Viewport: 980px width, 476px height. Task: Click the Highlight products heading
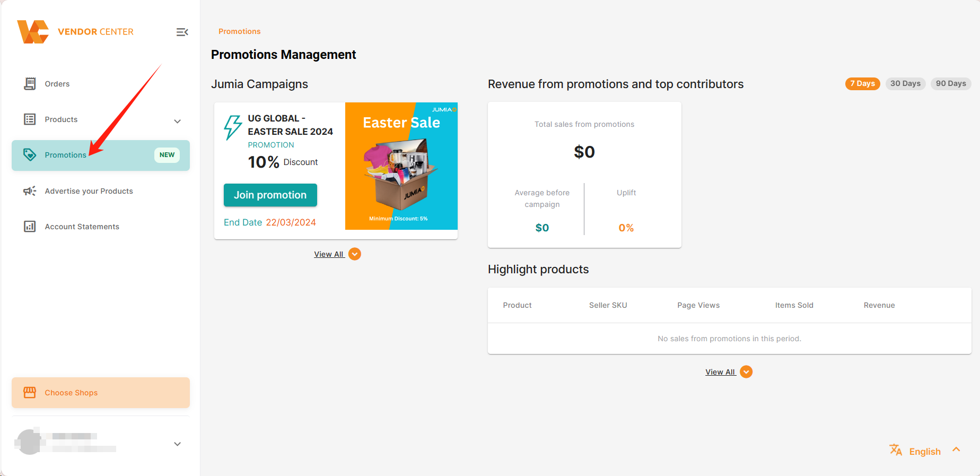tap(538, 270)
